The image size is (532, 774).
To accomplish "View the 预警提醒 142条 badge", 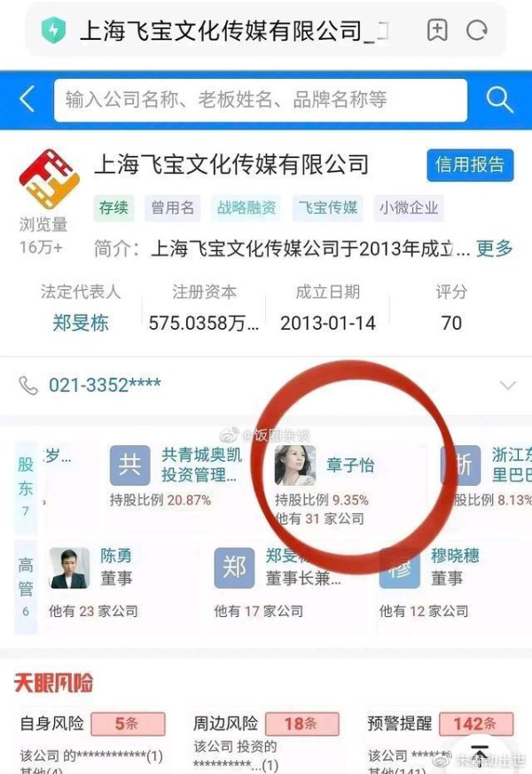I will click(476, 724).
